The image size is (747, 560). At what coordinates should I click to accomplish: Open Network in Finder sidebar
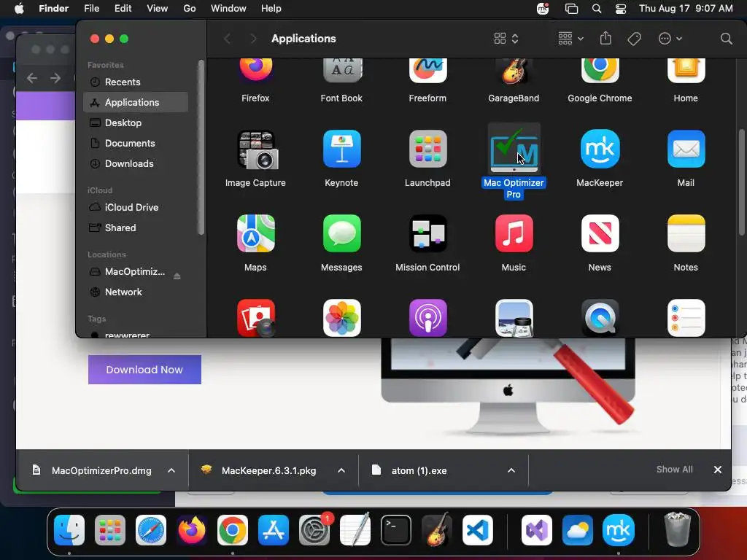pos(136,292)
